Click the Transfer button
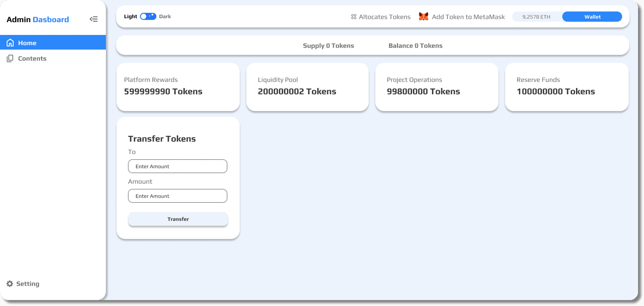644x306 pixels. pos(178,219)
